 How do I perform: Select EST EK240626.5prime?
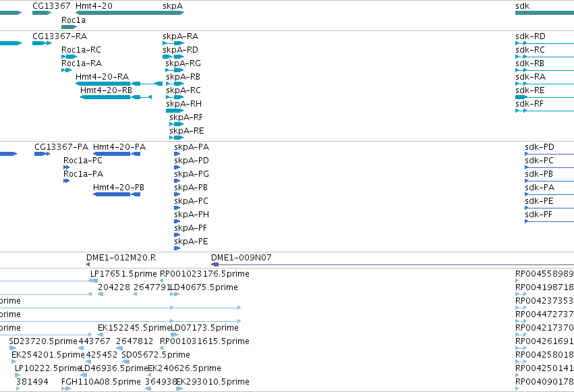(x=185, y=368)
